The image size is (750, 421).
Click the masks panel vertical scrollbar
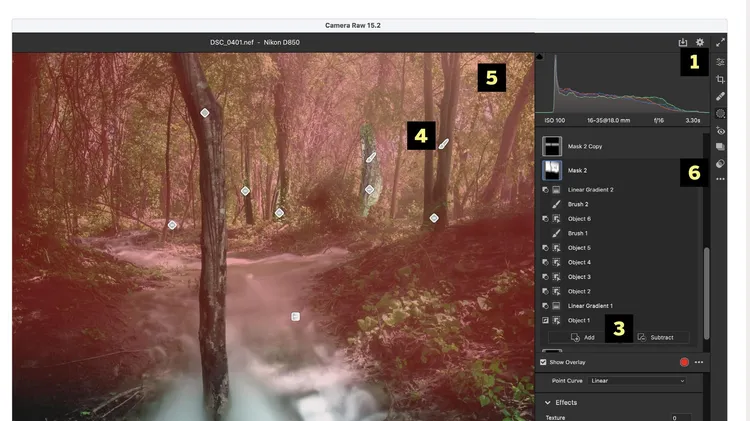coord(706,293)
